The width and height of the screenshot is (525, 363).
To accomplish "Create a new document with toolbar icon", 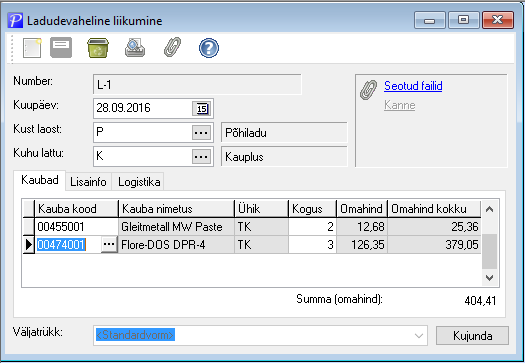I will 32,48.
